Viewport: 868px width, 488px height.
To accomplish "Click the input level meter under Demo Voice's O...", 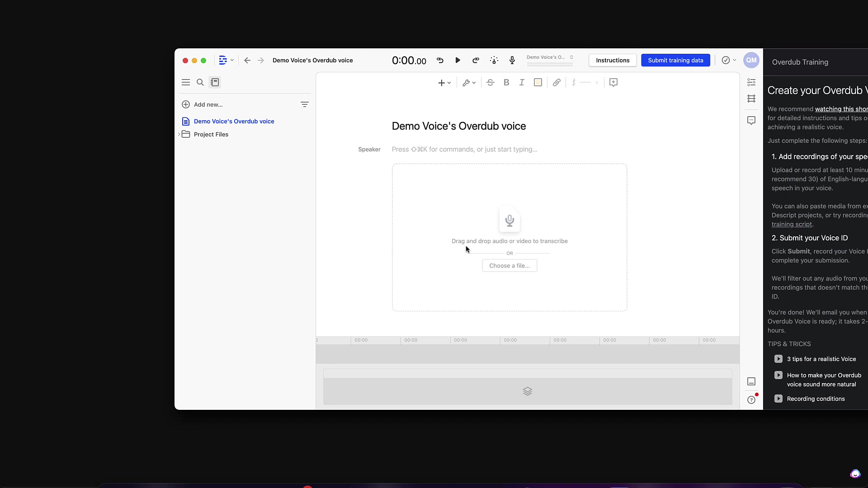I will [x=550, y=65].
